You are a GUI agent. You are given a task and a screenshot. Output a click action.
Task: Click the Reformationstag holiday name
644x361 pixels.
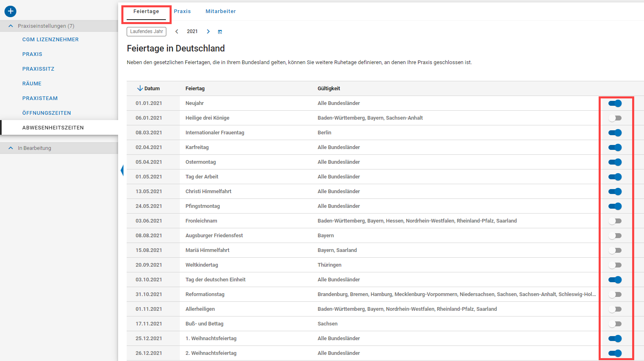205,294
